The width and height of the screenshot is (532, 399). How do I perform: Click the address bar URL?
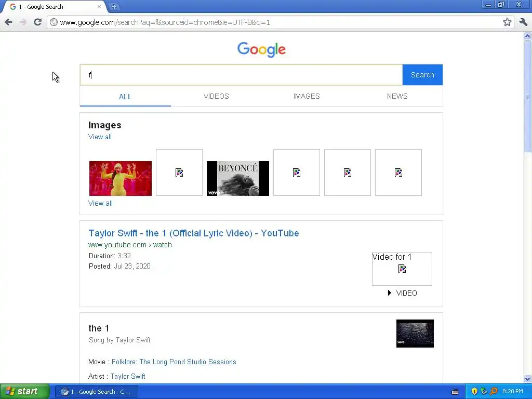click(165, 22)
